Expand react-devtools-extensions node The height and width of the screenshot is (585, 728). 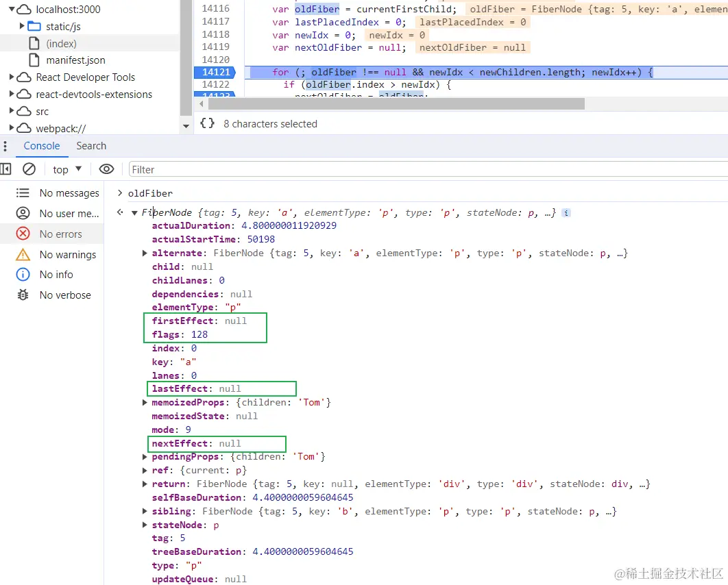coord(12,94)
